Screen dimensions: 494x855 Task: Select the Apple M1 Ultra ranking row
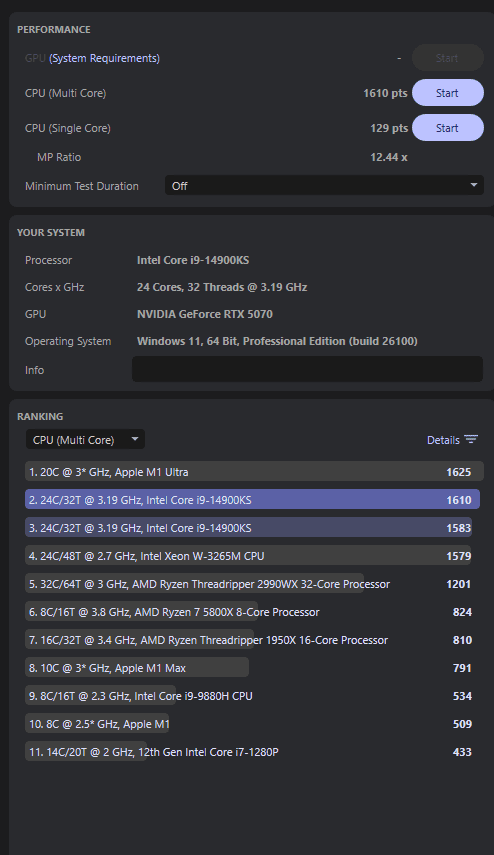click(254, 472)
